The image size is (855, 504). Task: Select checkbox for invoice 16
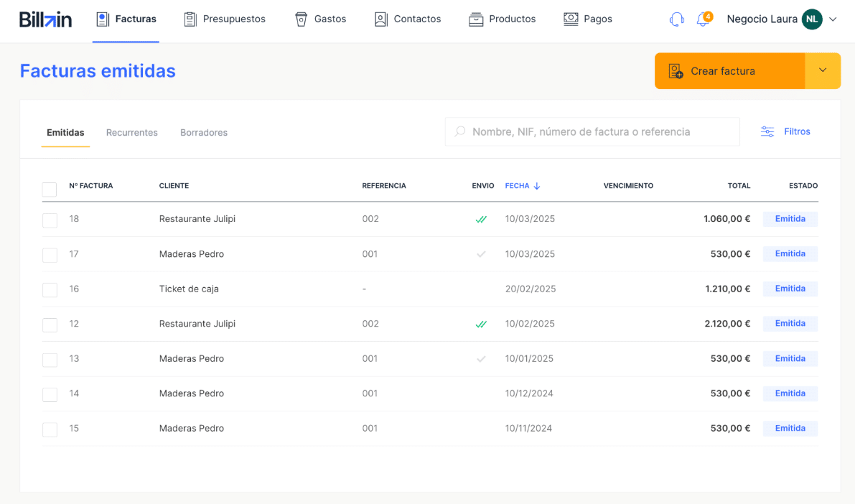pyautogui.click(x=50, y=290)
